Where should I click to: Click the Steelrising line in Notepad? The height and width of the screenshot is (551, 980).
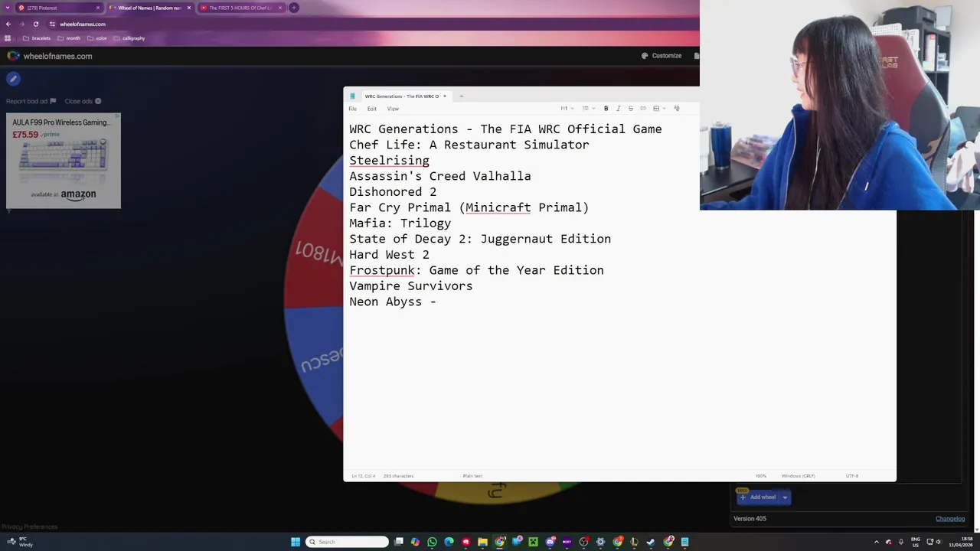tap(389, 161)
